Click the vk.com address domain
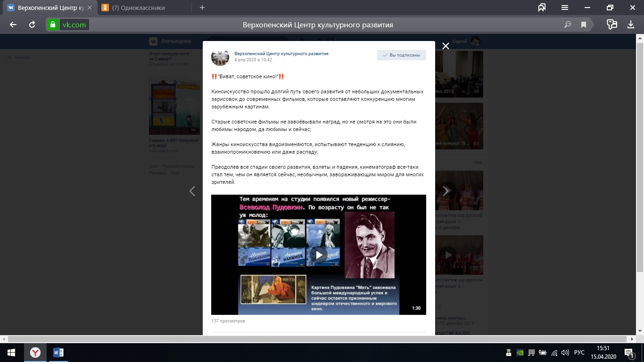This screenshot has width=644, height=362. coord(74,25)
